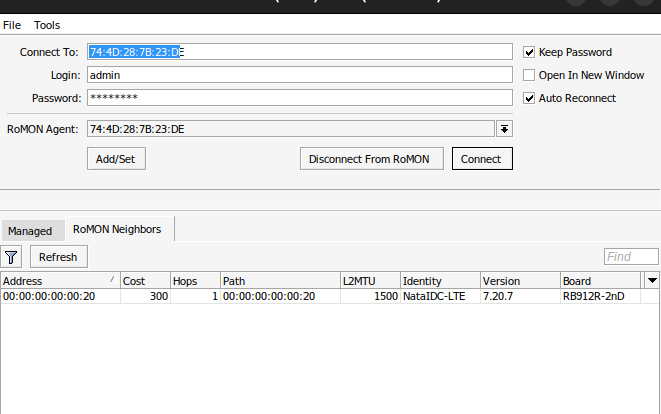
Task: Open the column selector dropdown arrow
Action: 652,281
